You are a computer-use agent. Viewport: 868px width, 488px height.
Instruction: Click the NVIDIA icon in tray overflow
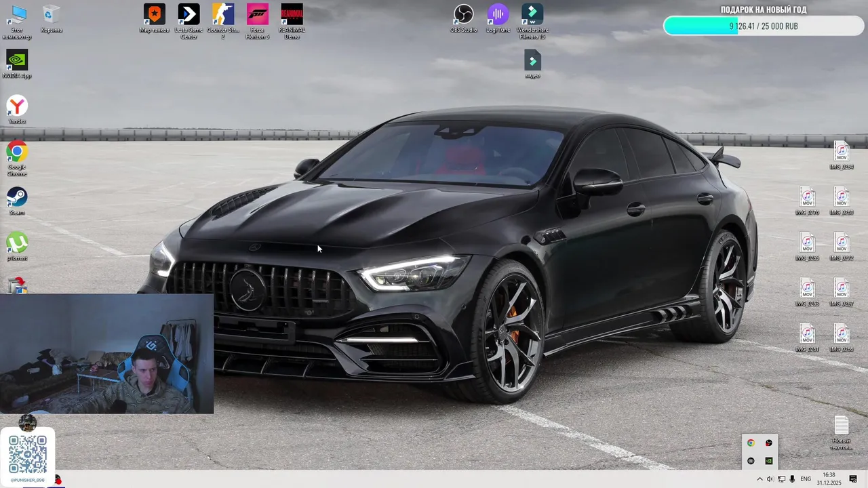coord(769,461)
